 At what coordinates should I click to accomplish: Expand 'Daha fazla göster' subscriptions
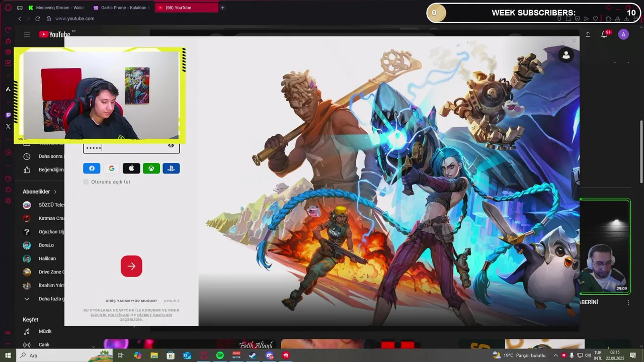click(44, 299)
